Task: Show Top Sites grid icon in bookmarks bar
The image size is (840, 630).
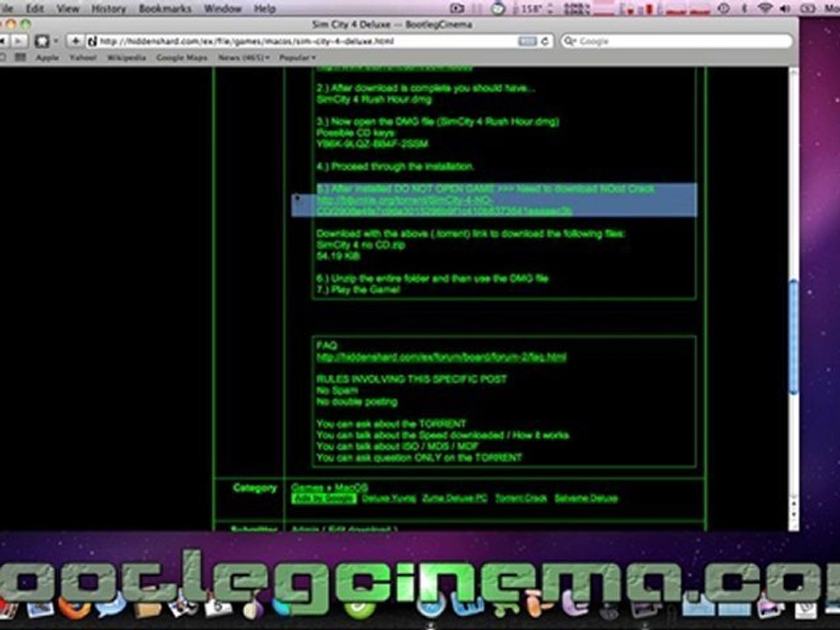Action: pos(20,57)
